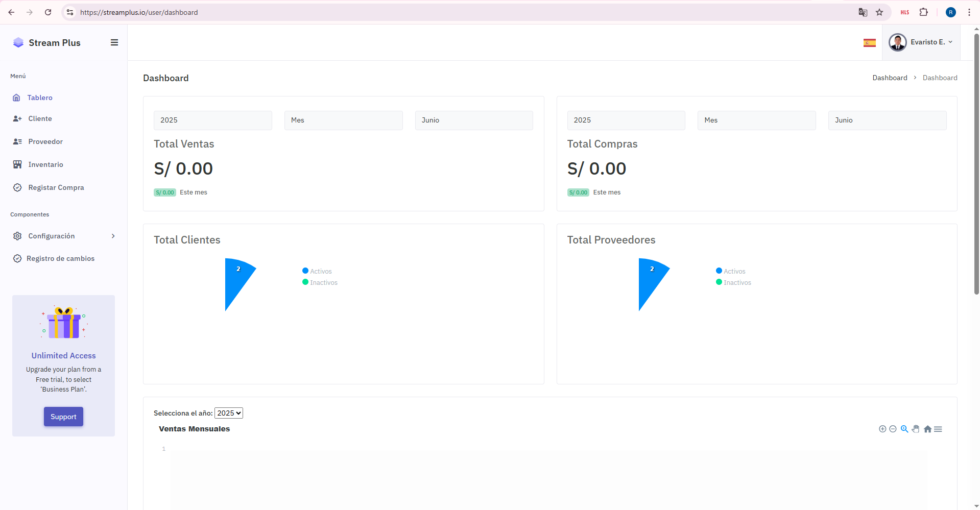Screen dimensions: 980x510
Task: Open user dropdown arrow beside Evaristo E.
Action: click(x=950, y=42)
